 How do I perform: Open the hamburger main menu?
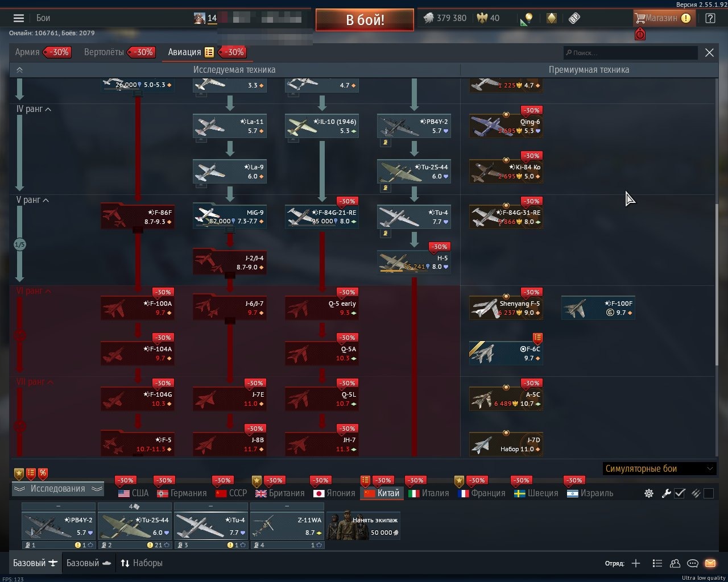click(x=18, y=18)
